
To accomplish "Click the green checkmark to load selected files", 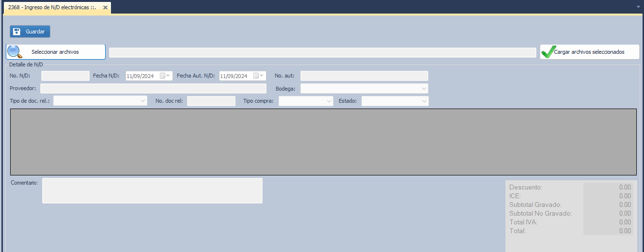I will tap(548, 52).
